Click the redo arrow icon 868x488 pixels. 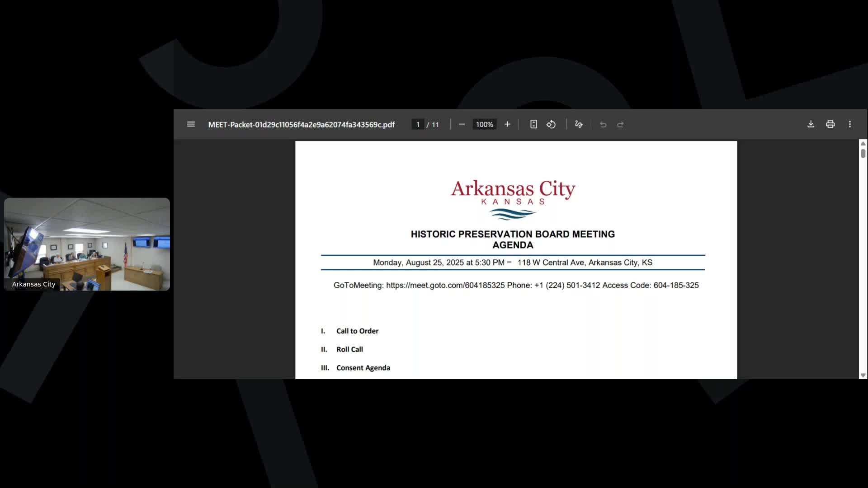[620, 125]
